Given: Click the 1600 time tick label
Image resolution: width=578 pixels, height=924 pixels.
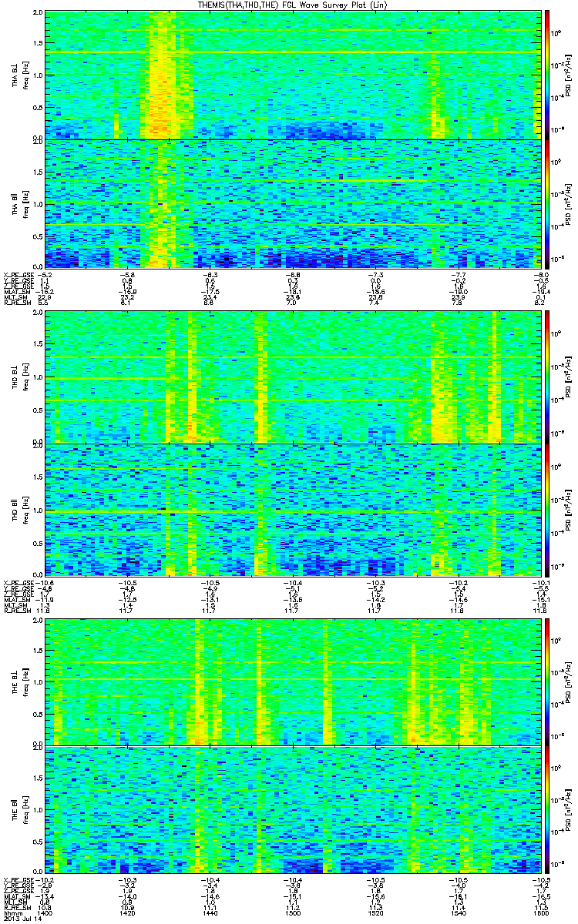Looking at the screenshot, I should point(540,914).
